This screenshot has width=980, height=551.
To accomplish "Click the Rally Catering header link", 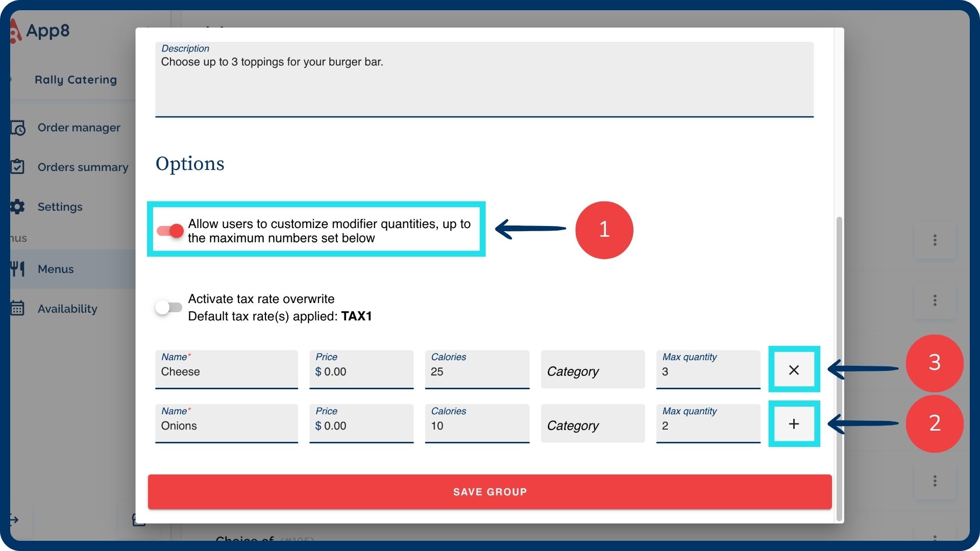I will pyautogui.click(x=76, y=80).
